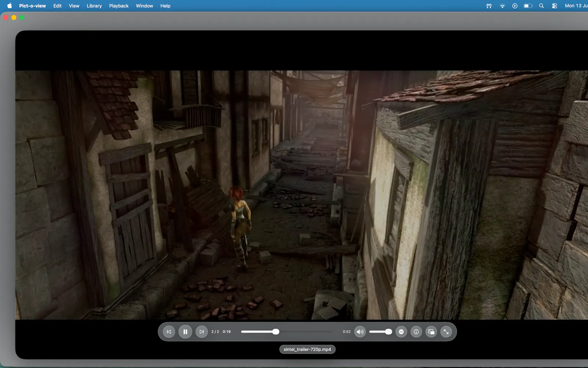Click the video frame area
The image size is (588, 368).
pyautogui.click(x=301, y=195)
